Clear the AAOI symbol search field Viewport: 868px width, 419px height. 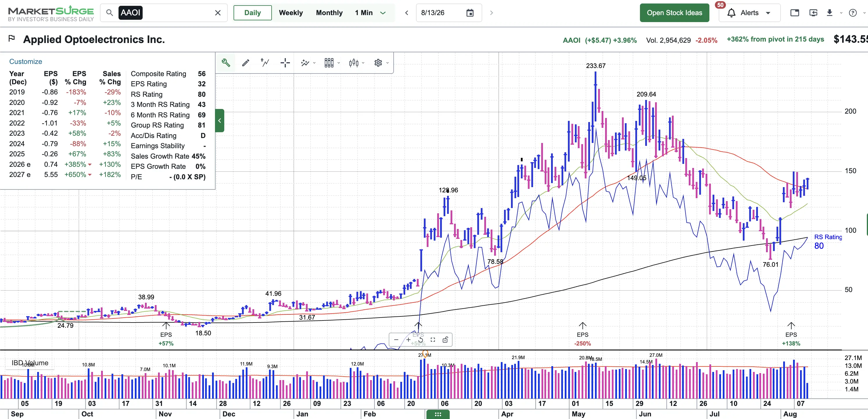pos(218,13)
